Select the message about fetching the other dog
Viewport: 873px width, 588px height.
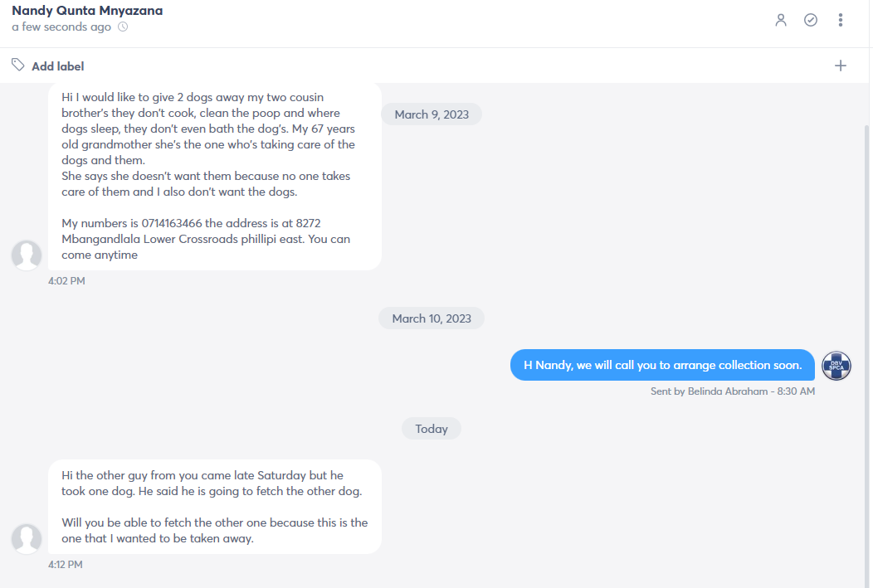click(x=215, y=507)
